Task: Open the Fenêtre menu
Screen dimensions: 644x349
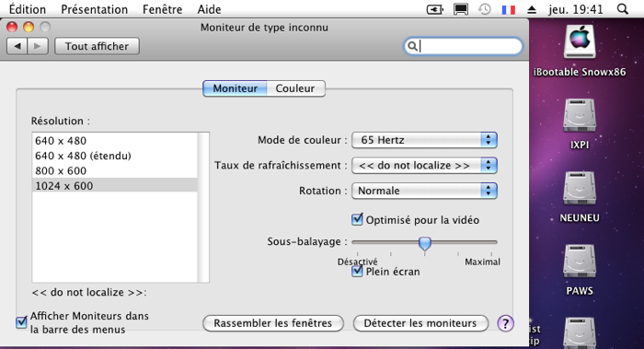Action: [162, 9]
